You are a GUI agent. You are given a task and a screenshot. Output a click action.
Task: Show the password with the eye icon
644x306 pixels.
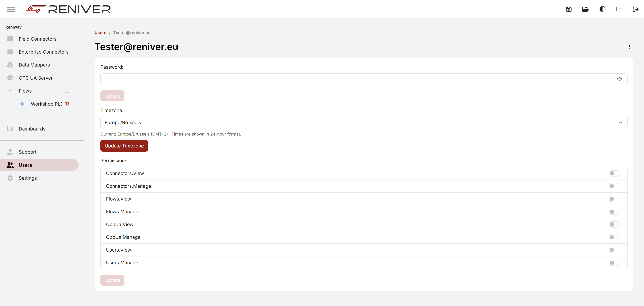point(620,79)
